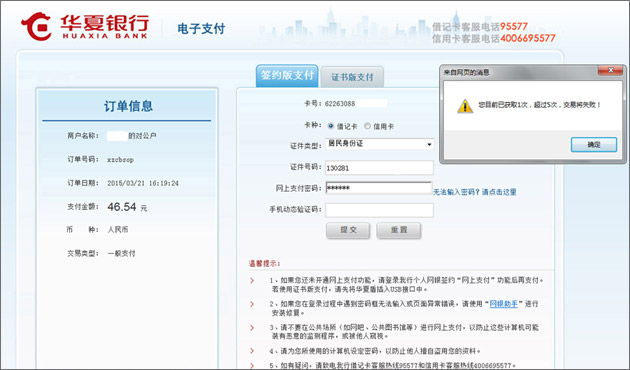Screen dimensions: 630x370
Task: Click red arrow bullet beside tip 2
Action: coord(252,304)
